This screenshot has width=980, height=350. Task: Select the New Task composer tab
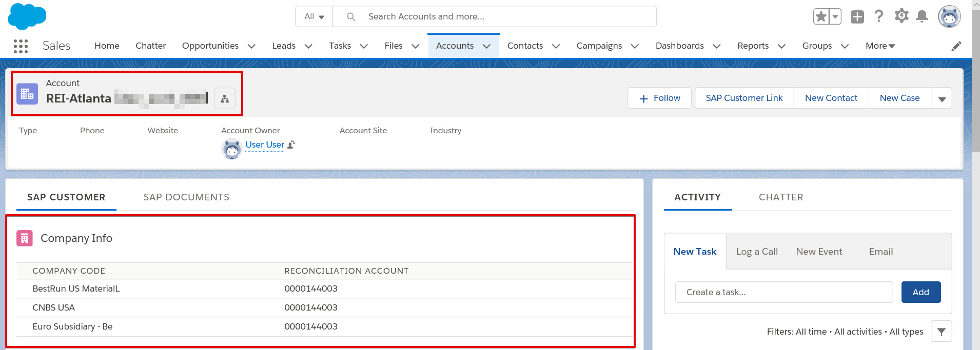coord(695,252)
